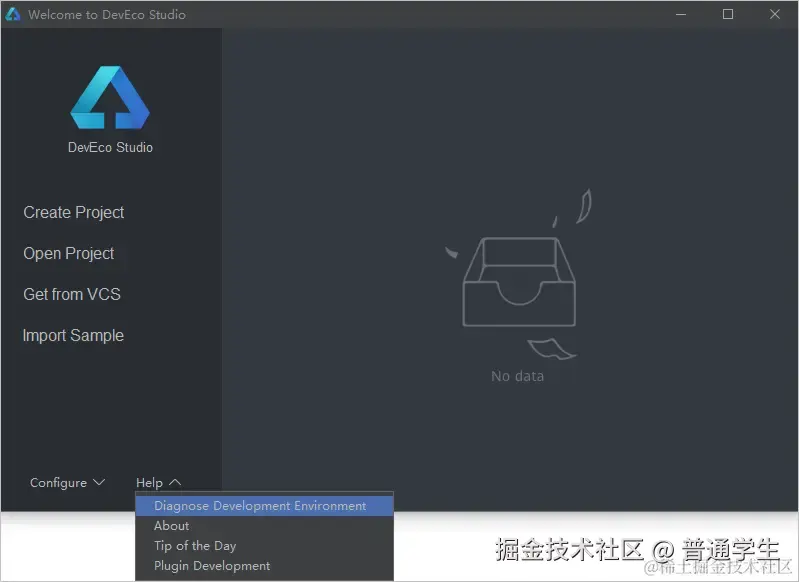Open About from the Help menu
Screen dimensions: 799x582
click(x=264, y=525)
